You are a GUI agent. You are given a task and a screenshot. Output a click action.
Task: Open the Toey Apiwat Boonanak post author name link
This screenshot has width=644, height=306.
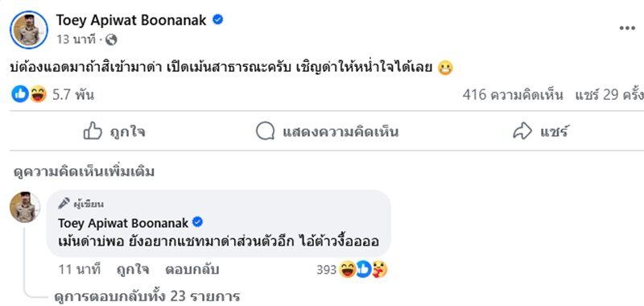click(x=131, y=19)
